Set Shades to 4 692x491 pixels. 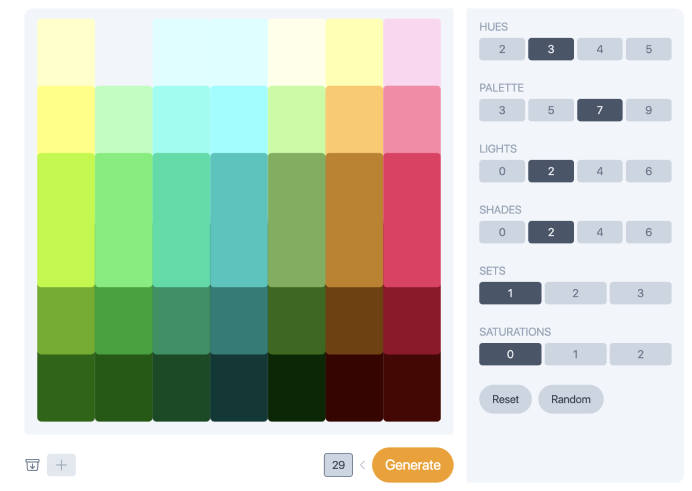(x=600, y=232)
